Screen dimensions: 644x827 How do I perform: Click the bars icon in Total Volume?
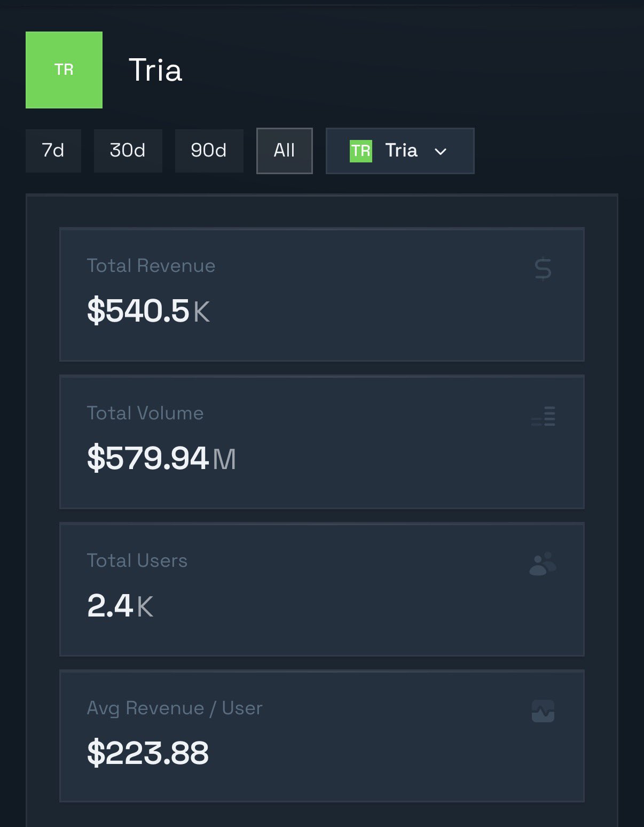point(543,416)
